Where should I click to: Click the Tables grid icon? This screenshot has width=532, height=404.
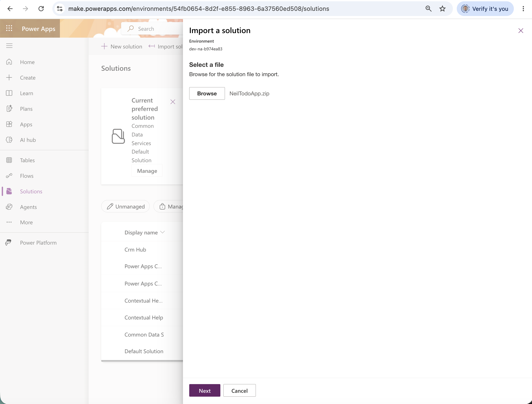pyautogui.click(x=9, y=160)
